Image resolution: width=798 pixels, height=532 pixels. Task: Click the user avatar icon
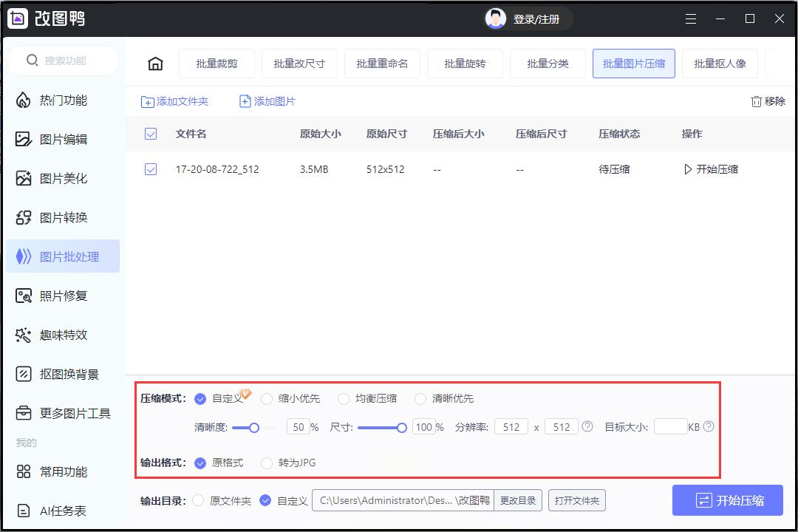click(495, 19)
